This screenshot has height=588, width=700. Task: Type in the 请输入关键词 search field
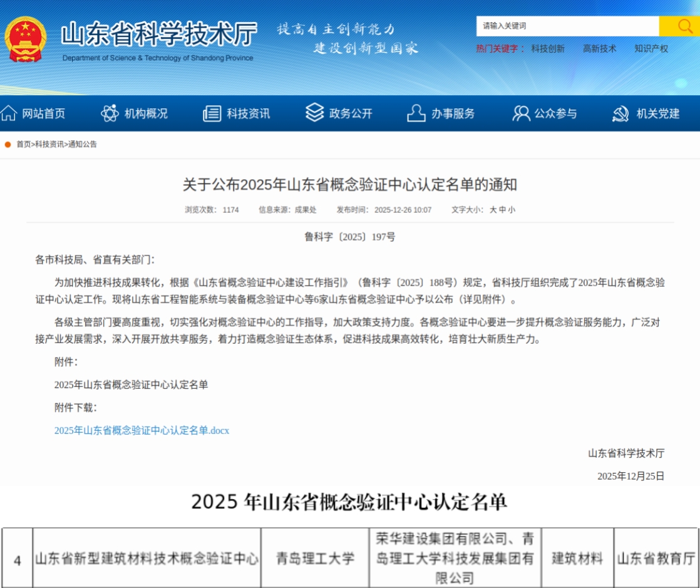[x=567, y=26]
